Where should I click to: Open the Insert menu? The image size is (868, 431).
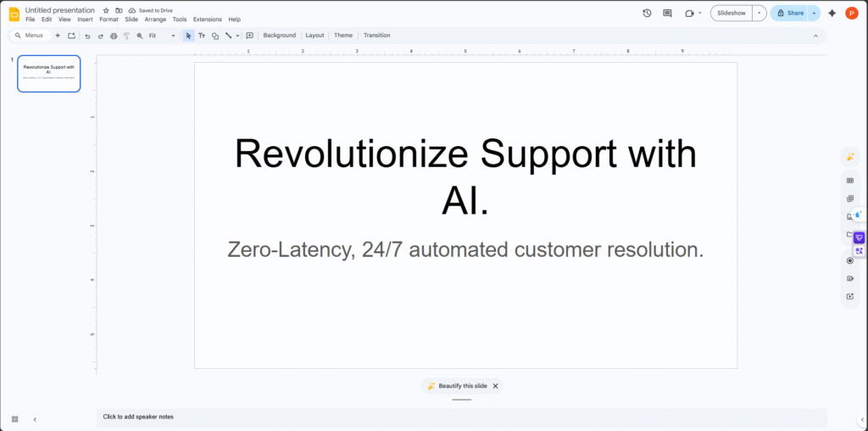[85, 20]
